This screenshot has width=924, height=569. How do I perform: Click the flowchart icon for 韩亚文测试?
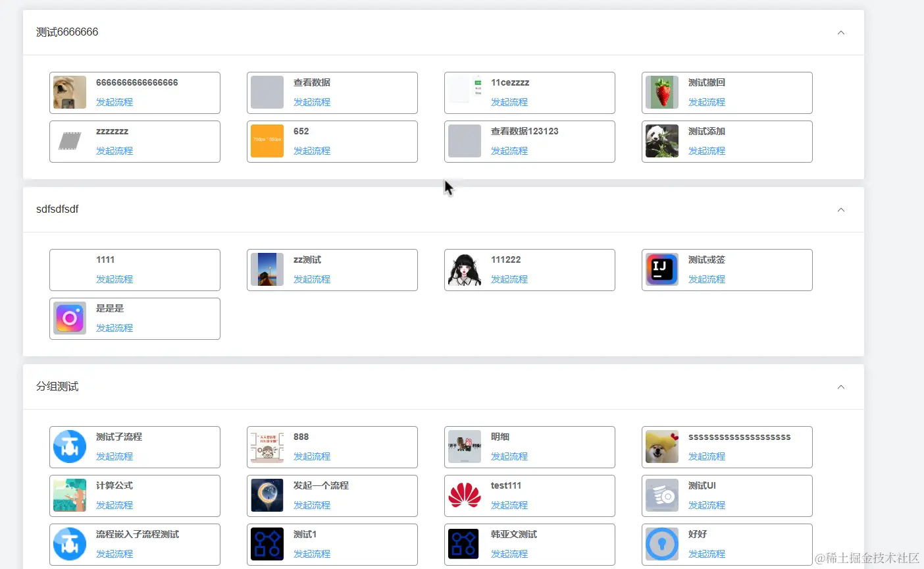tap(465, 544)
